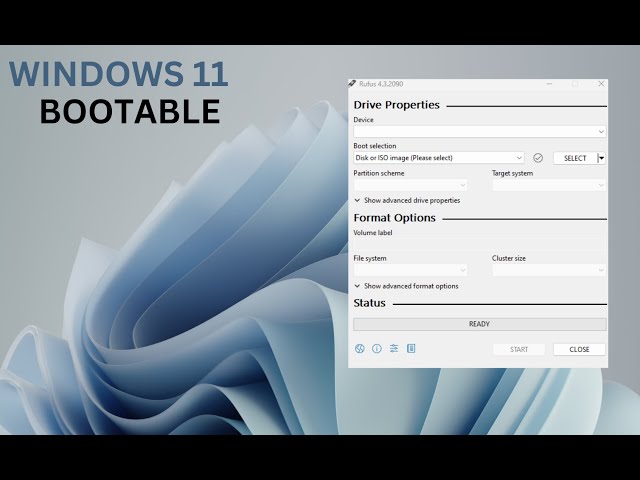Click the READY status progress bar
Viewport: 640px width, 480px height.
[x=480, y=324]
